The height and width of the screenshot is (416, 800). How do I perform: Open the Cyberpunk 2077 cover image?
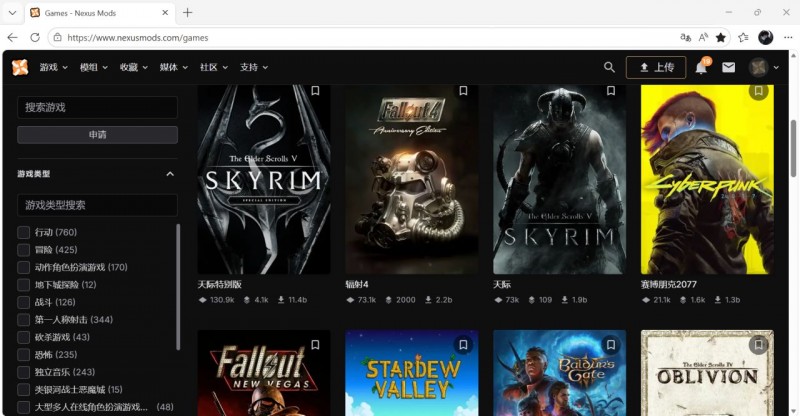[x=707, y=180]
